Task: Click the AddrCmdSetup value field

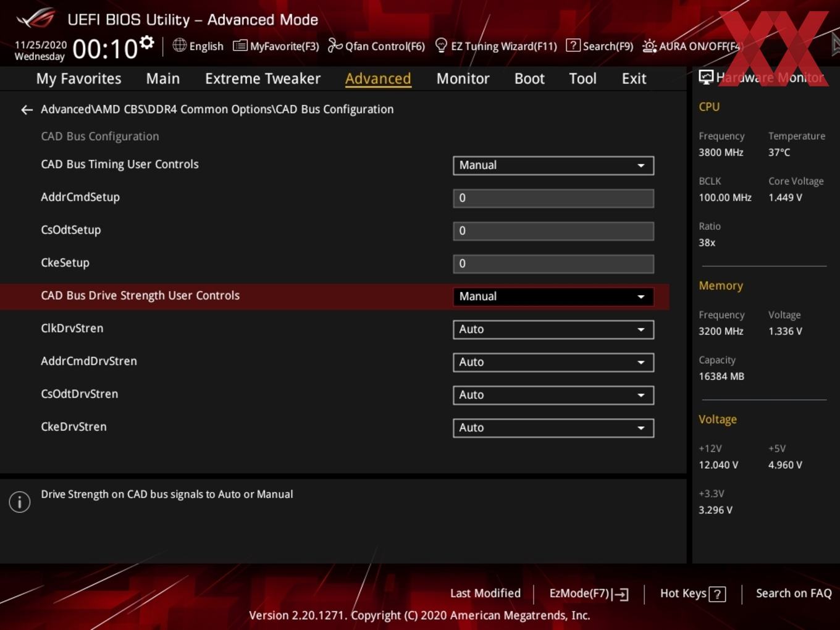Action: click(553, 198)
